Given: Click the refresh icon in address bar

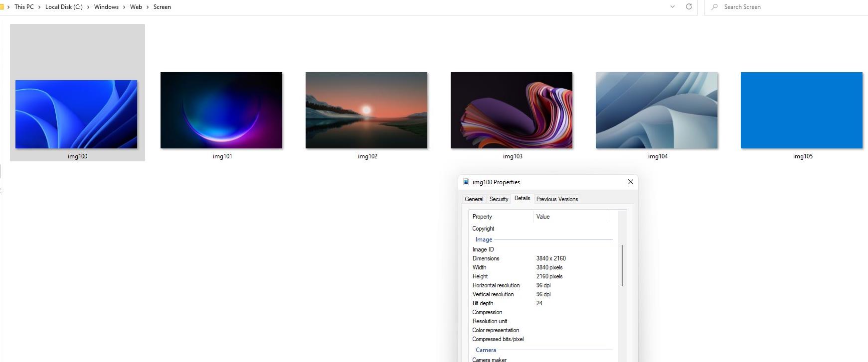Looking at the screenshot, I should coord(689,7).
